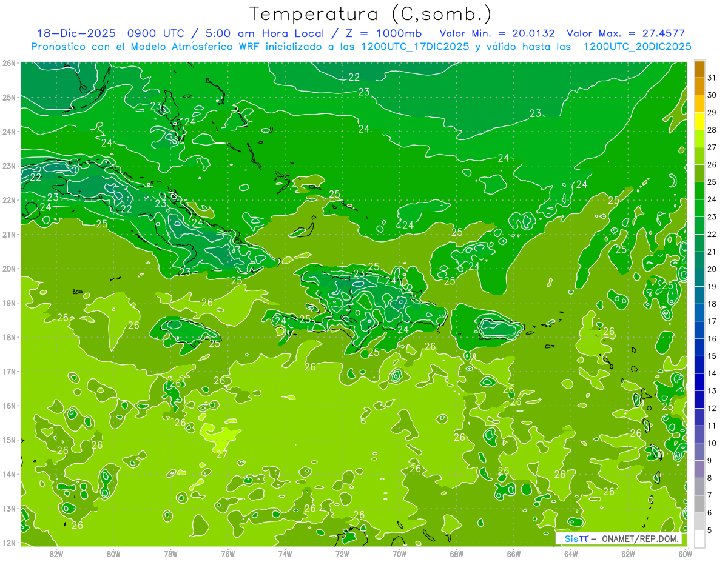Click the colorbar label 10
This screenshot has width=728, height=562.
point(712,443)
